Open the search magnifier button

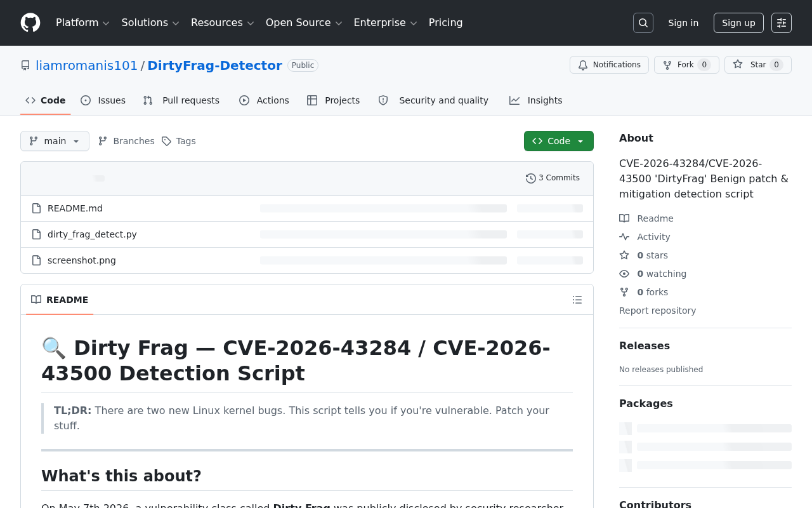click(643, 23)
